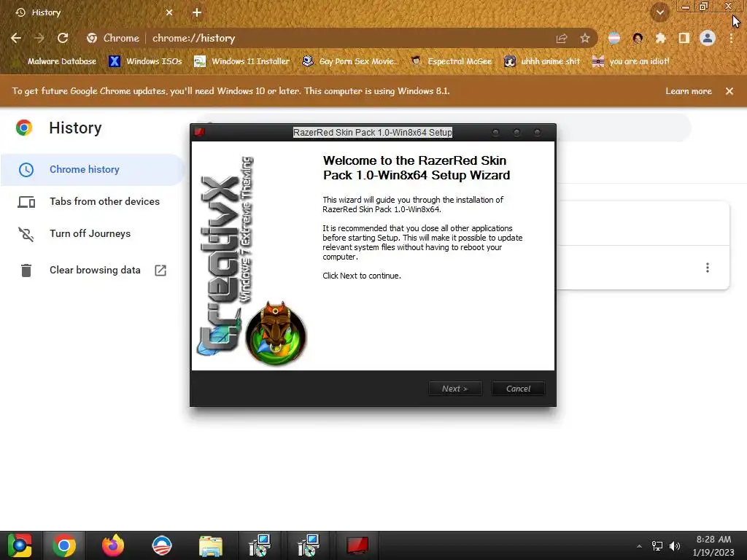Open the history entry three-dot menu

tap(708, 268)
